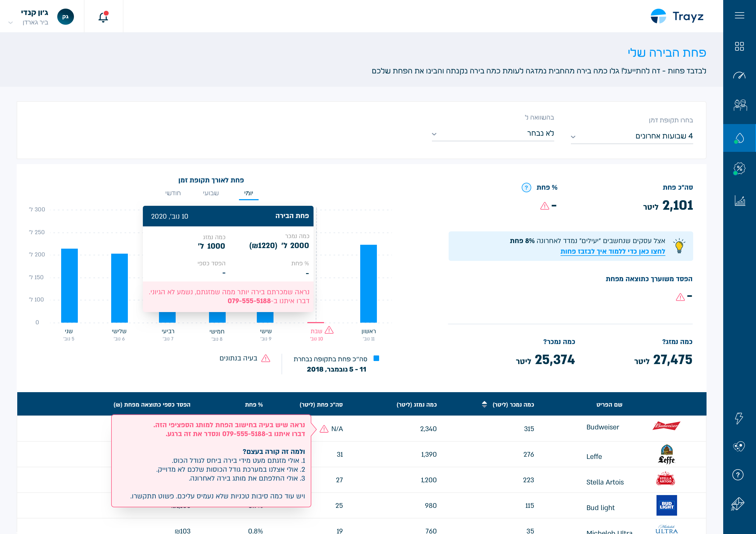Click the Saturday שבת warning marker on chart axis
This screenshot has width=756, height=534.
point(329,330)
